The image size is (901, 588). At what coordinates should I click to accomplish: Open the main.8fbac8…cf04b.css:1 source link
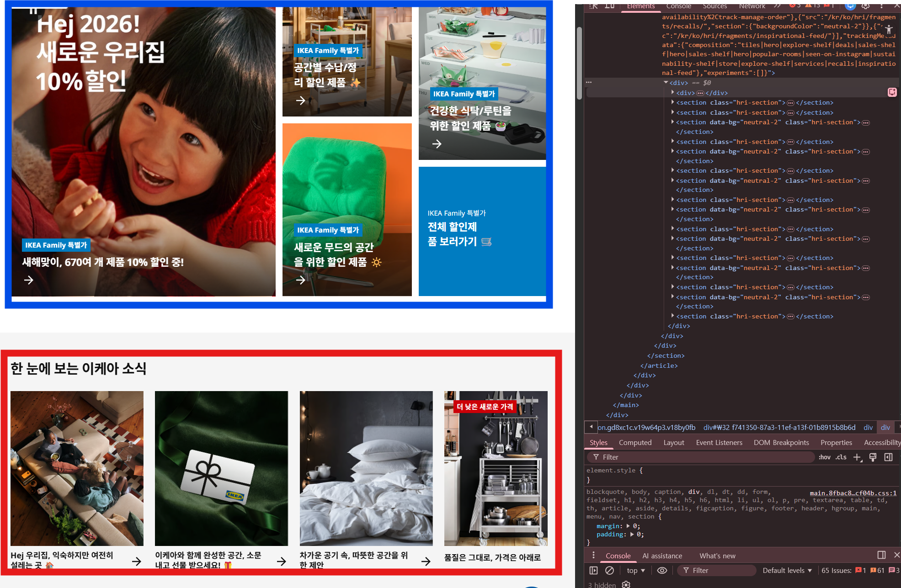point(853,493)
